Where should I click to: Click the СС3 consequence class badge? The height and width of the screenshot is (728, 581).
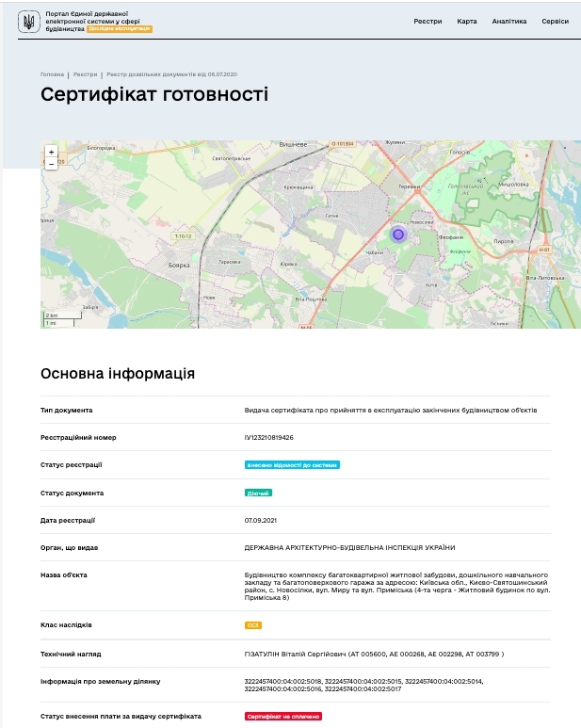click(x=253, y=625)
